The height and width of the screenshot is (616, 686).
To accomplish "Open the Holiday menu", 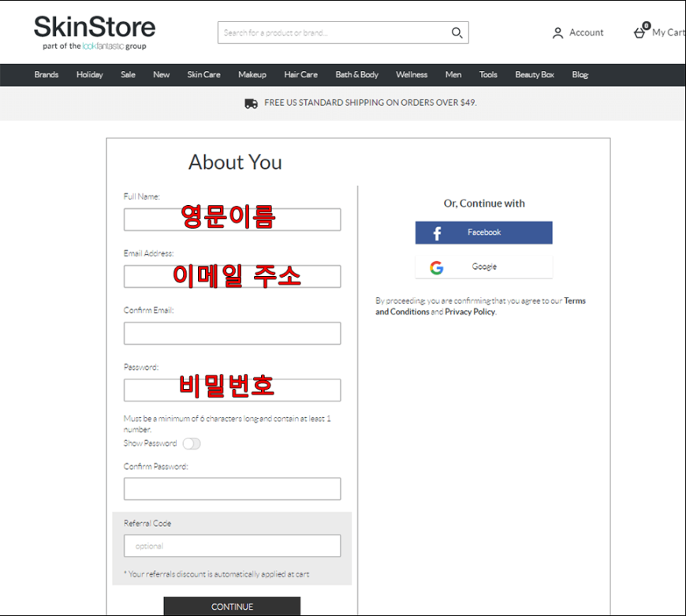I will point(90,75).
